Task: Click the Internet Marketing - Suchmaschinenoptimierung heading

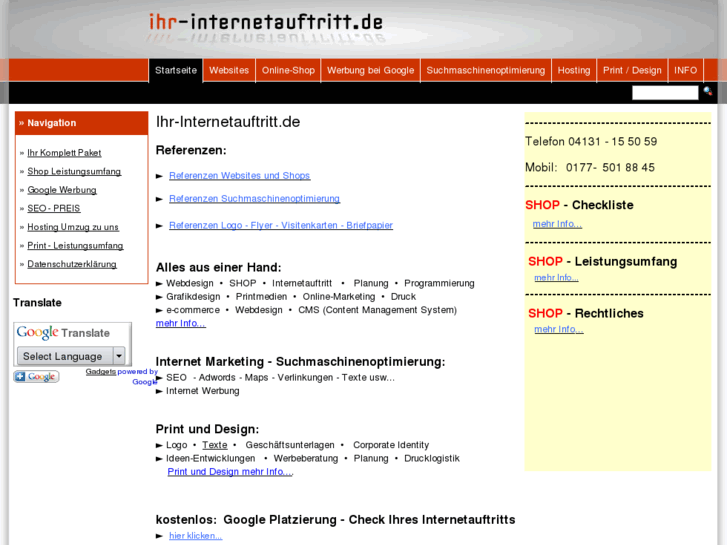Action: (300, 362)
